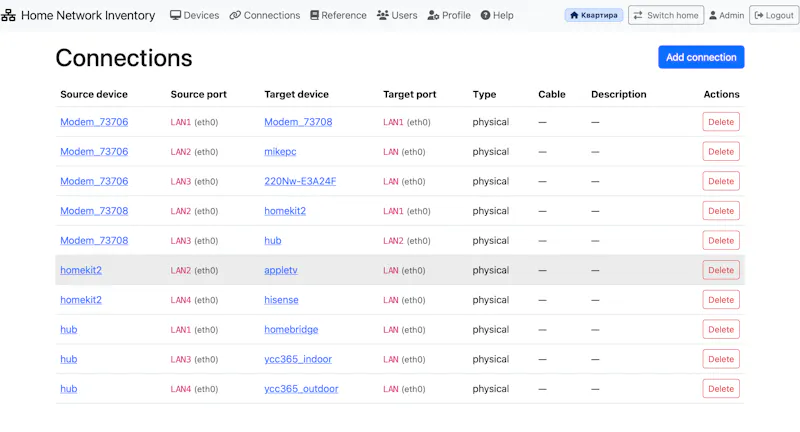The width and height of the screenshot is (800, 432).
Task: Open source hub in the ycc365_outdoor row
Action: [68, 388]
